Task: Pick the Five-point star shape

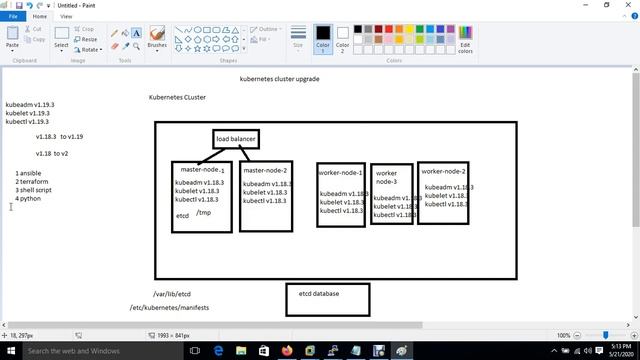Action: (198, 49)
